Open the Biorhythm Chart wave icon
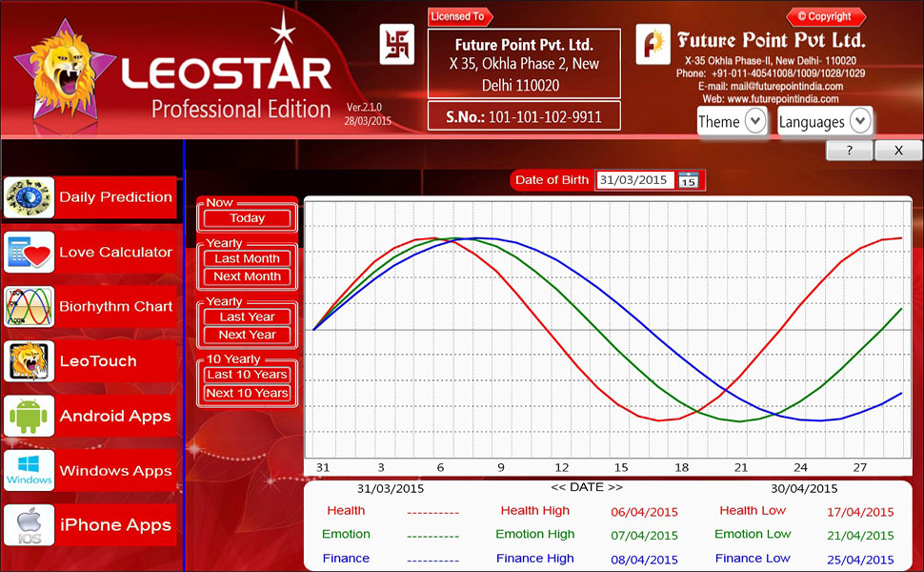Viewport: 924px width, 572px height. tap(29, 307)
